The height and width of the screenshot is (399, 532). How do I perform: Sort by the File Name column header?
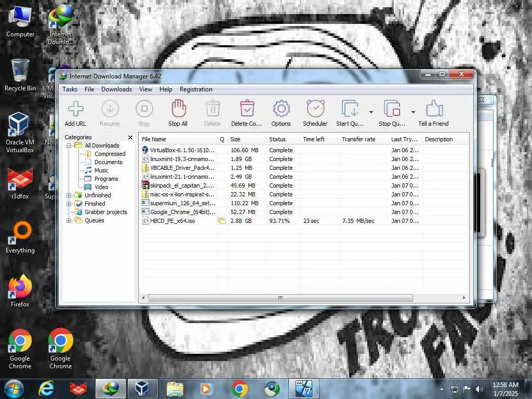click(178, 139)
